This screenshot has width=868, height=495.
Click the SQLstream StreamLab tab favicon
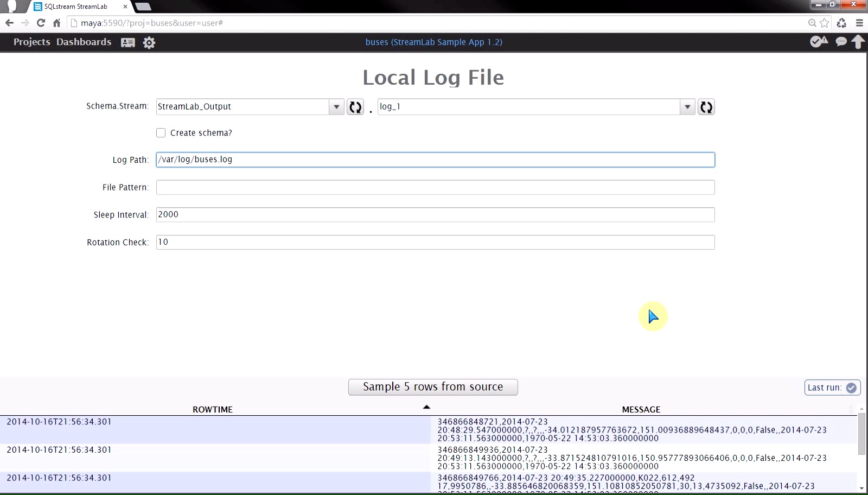point(38,7)
